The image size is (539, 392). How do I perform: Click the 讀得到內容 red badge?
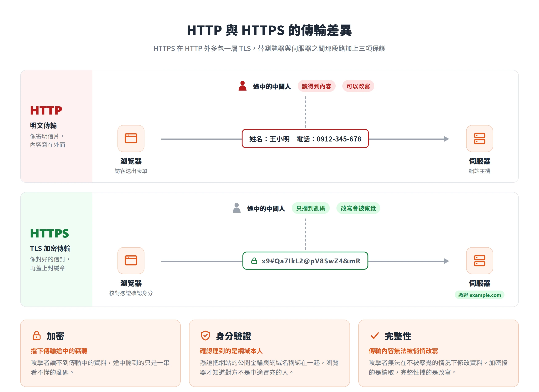point(316,86)
